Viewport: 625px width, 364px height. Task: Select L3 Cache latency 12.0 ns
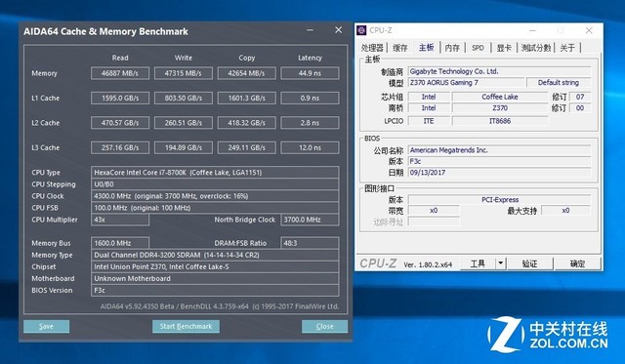coord(311,147)
